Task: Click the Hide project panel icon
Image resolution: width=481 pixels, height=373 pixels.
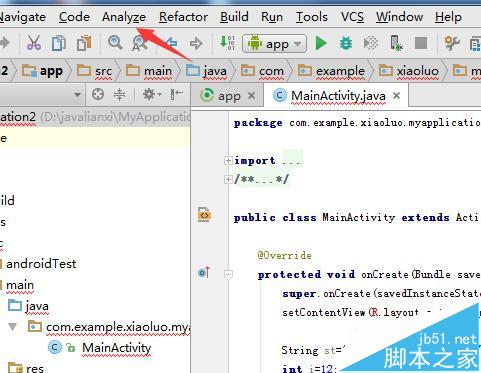Action: 176,94
